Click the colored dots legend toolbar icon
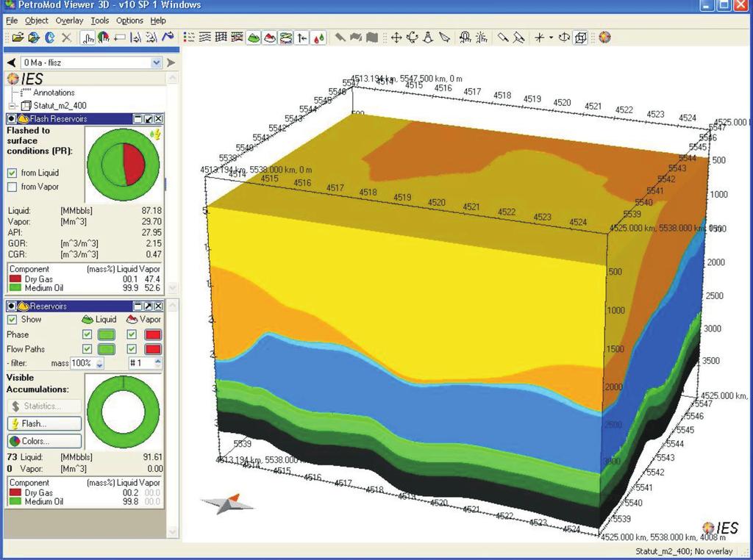The width and height of the screenshot is (753, 560). click(189, 37)
